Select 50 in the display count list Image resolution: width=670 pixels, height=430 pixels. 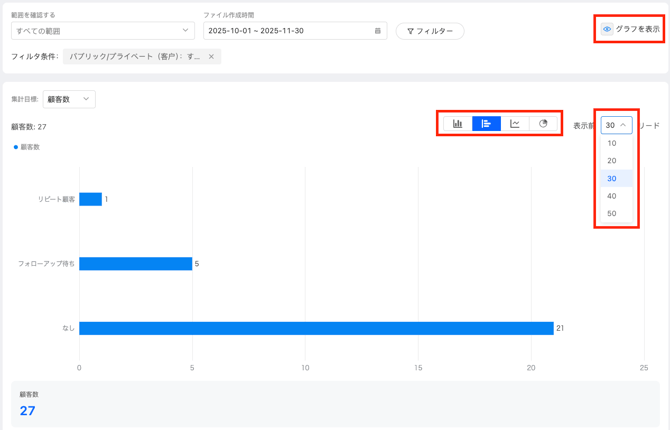click(x=612, y=214)
